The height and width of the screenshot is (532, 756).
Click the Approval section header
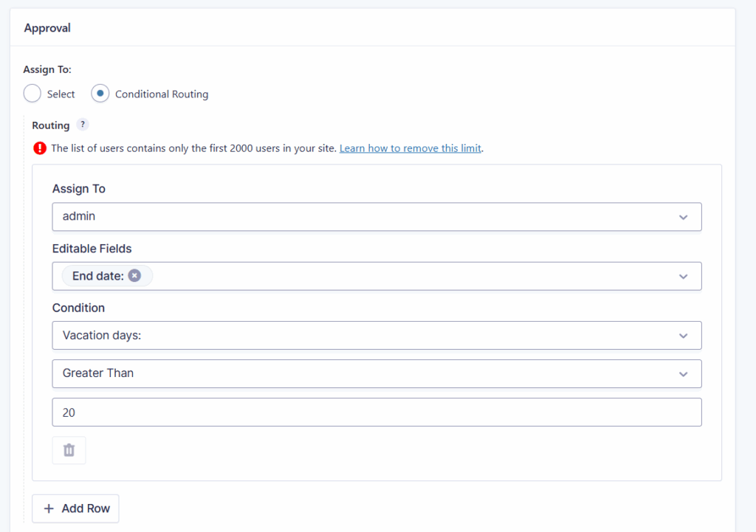click(x=47, y=28)
